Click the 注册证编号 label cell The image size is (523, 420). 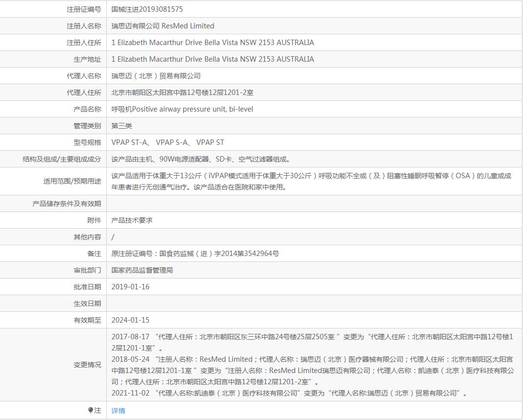[84, 9]
